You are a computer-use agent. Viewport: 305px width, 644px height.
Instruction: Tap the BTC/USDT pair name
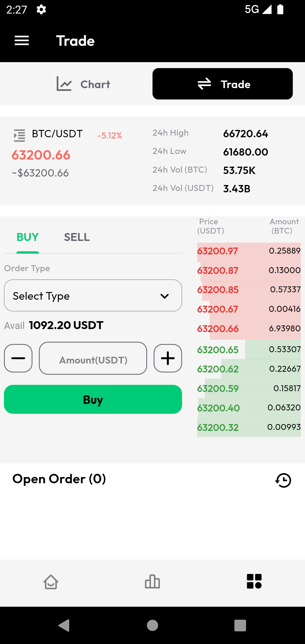(x=57, y=134)
